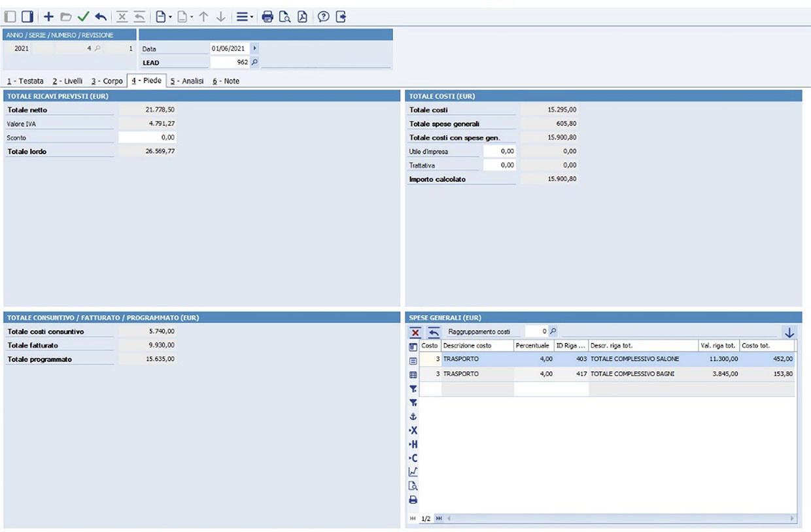The width and height of the screenshot is (811, 532).
Task: Click the LEAD field containing 962
Action: point(230,63)
